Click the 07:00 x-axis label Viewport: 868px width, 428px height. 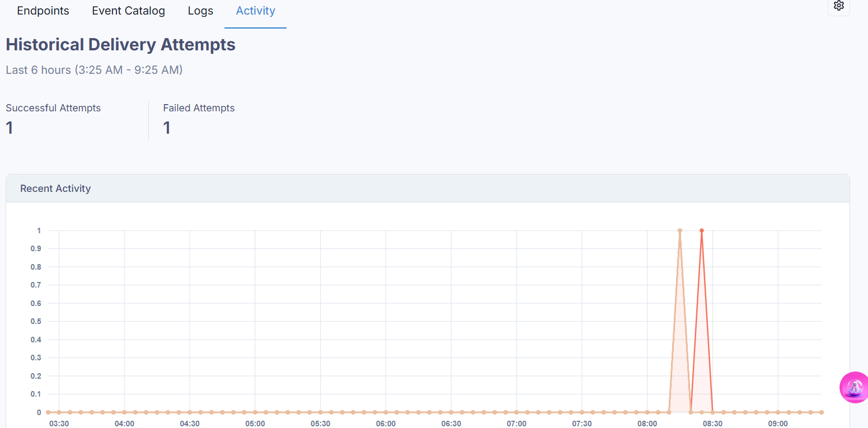pos(517,424)
